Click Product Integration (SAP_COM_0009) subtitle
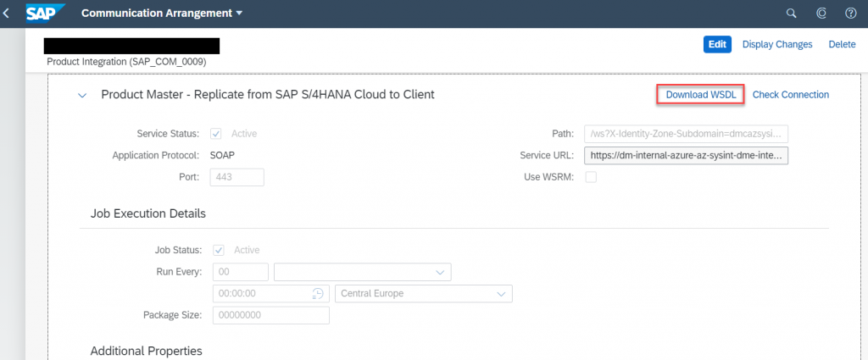868x360 pixels. click(x=127, y=63)
